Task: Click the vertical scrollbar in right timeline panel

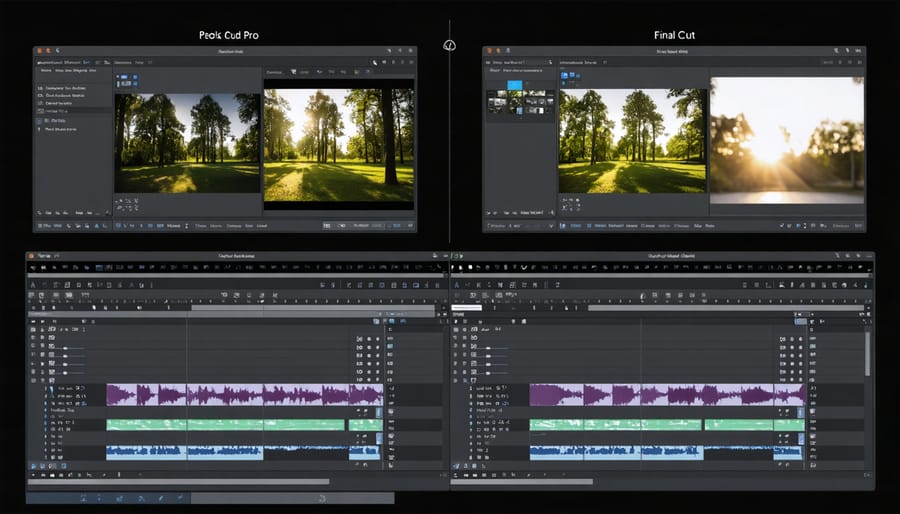Action: tap(867, 355)
